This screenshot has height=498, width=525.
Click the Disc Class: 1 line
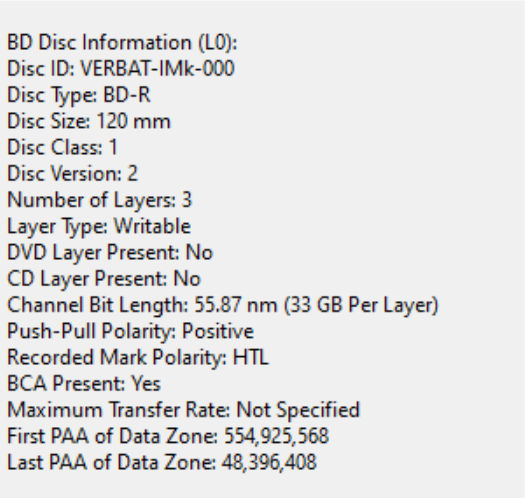(62, 148)
